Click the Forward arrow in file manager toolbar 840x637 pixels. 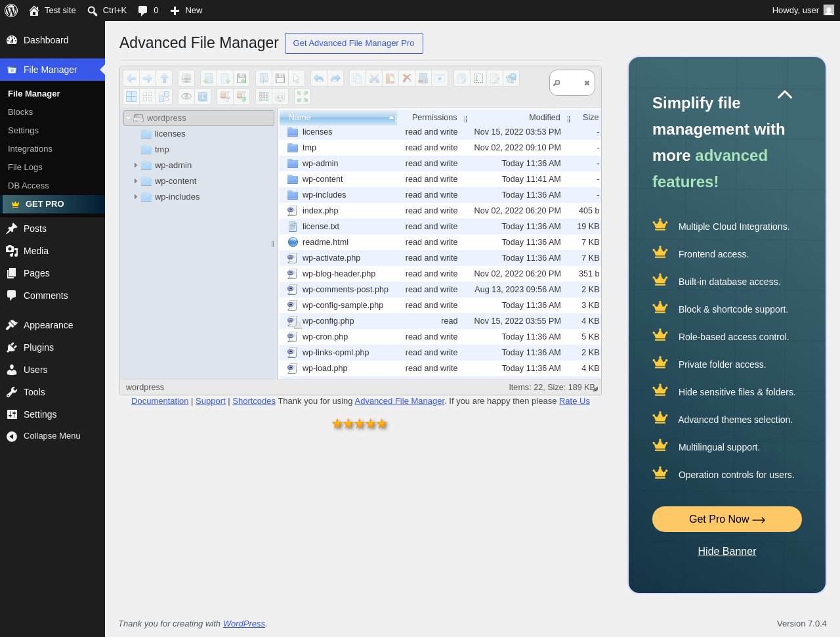tap(148, 78)
